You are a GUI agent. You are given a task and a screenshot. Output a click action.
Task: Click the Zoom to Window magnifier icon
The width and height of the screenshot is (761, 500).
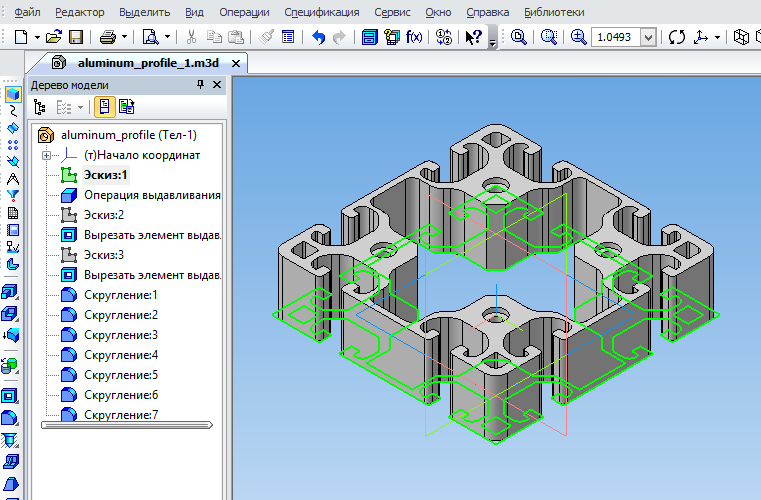518,37
